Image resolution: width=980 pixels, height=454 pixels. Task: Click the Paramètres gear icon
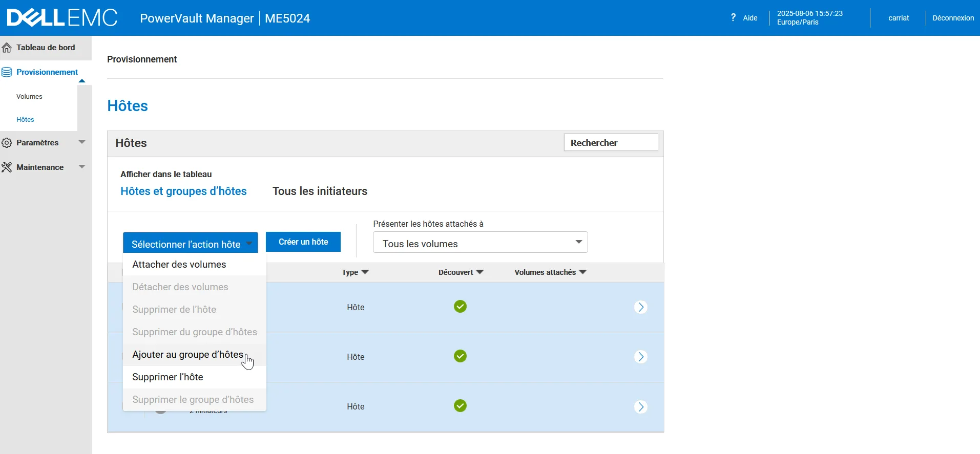click(x=7, y=143)
